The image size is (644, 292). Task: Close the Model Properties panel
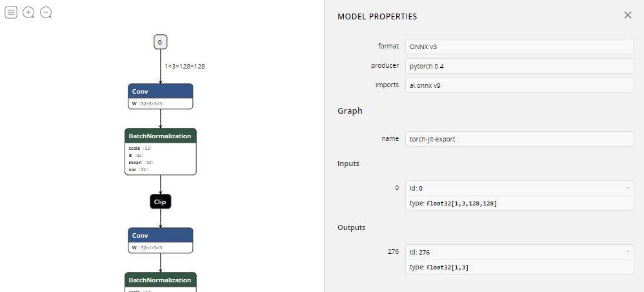pyautogui.click(x=627, y=16)
